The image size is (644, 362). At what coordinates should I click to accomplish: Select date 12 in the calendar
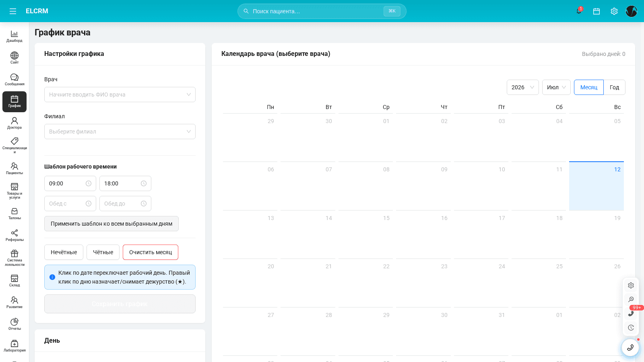pos(597,186)
